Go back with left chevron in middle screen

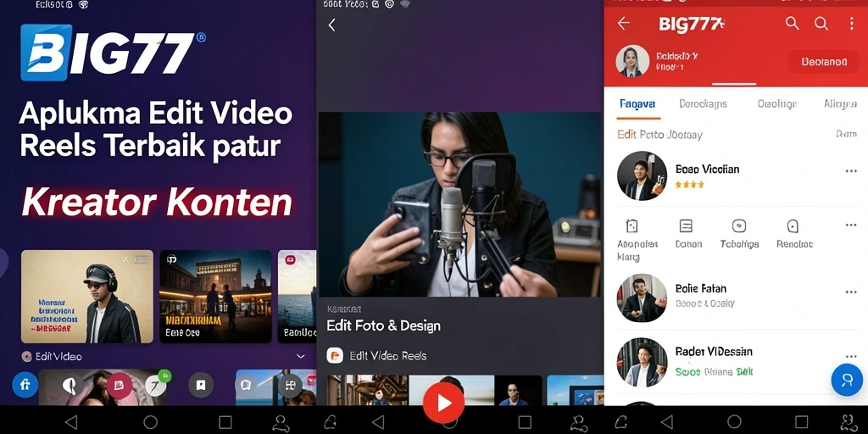[x=332, y=25]
